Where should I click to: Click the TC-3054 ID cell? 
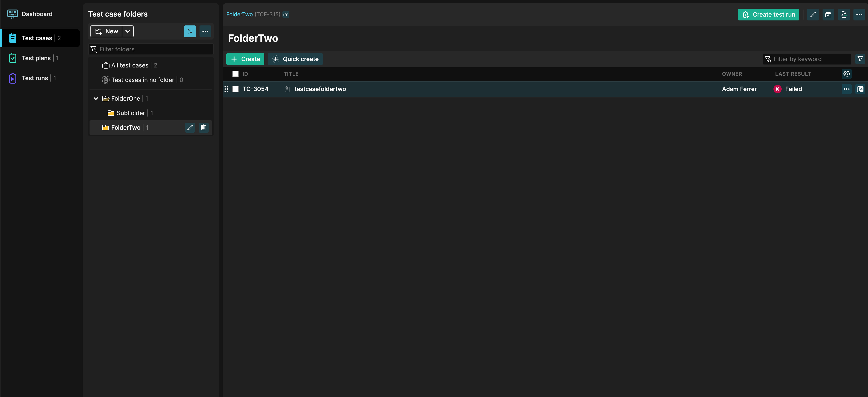tap(255, 89)
